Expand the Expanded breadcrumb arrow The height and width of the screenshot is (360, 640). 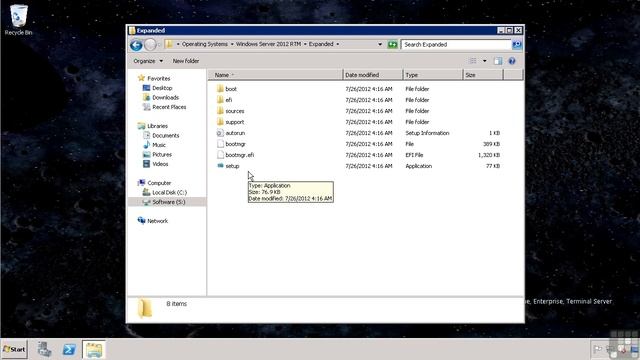pos(338,44)
